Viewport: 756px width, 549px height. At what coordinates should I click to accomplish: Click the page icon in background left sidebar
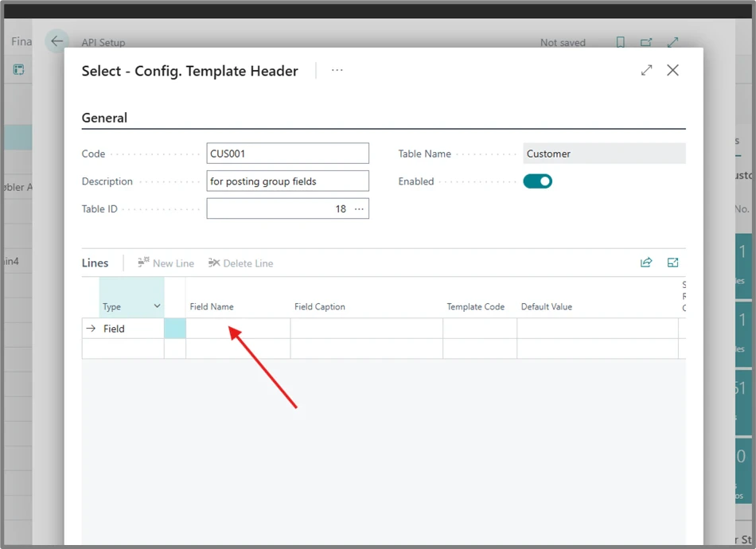19,69
